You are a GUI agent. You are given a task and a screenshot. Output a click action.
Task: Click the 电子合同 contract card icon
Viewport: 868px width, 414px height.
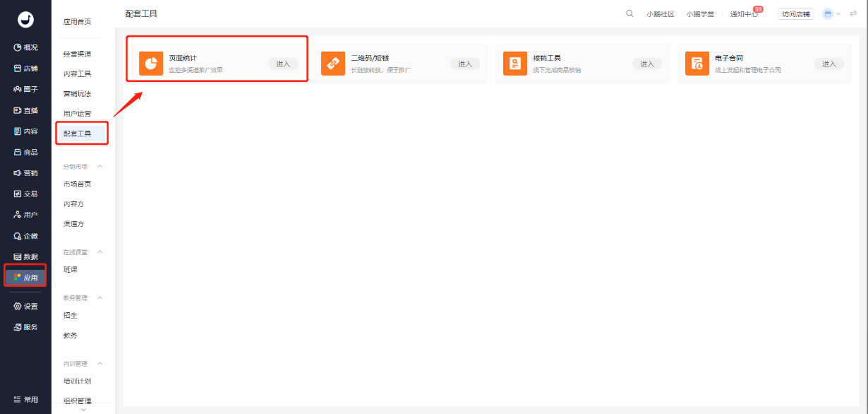[697, 63]
